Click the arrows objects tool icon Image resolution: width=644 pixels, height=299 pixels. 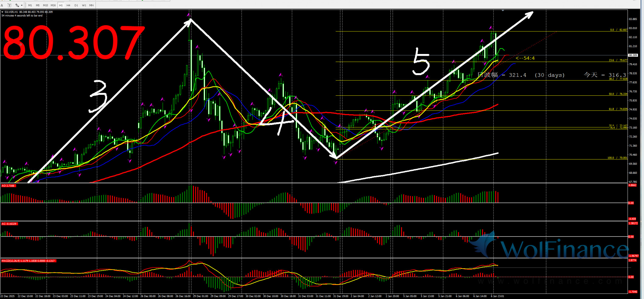17,5
